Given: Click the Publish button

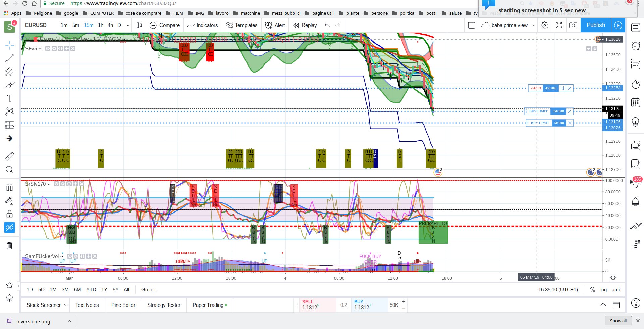Looking at the screenshot, I should (x=596, y=25).
